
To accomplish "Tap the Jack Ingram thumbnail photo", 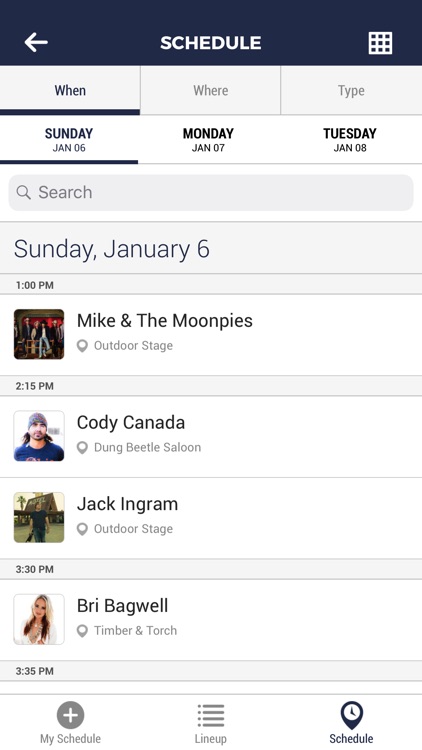I will pos(39,518).
